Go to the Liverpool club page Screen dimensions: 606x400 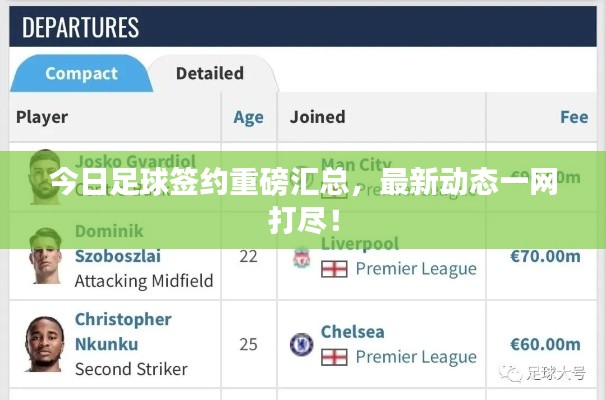click(x=359, y=244)
